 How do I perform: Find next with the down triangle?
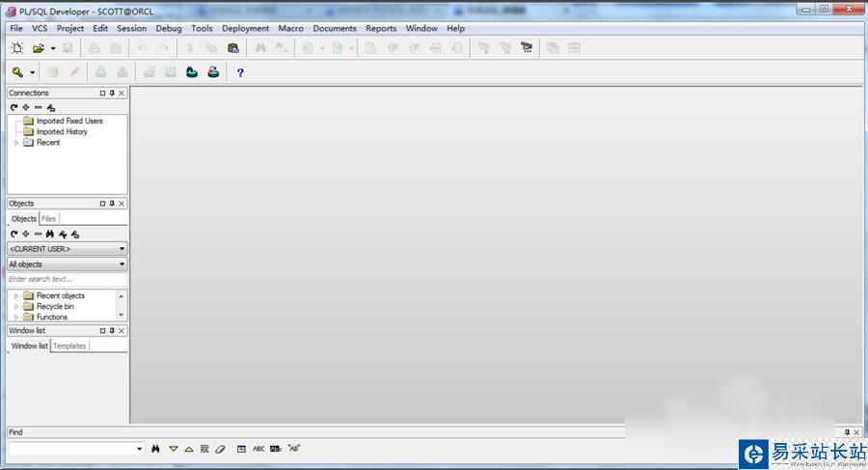click(x=174, y=449)
